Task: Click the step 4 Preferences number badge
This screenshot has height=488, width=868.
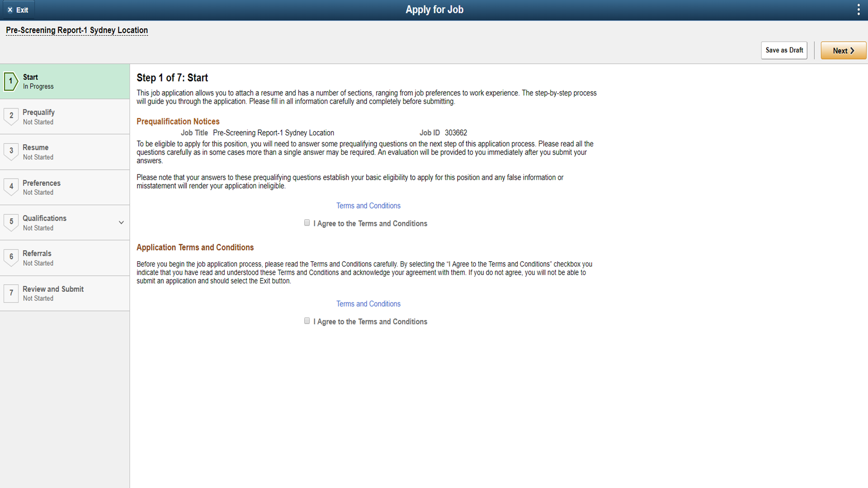Action: 11,186
